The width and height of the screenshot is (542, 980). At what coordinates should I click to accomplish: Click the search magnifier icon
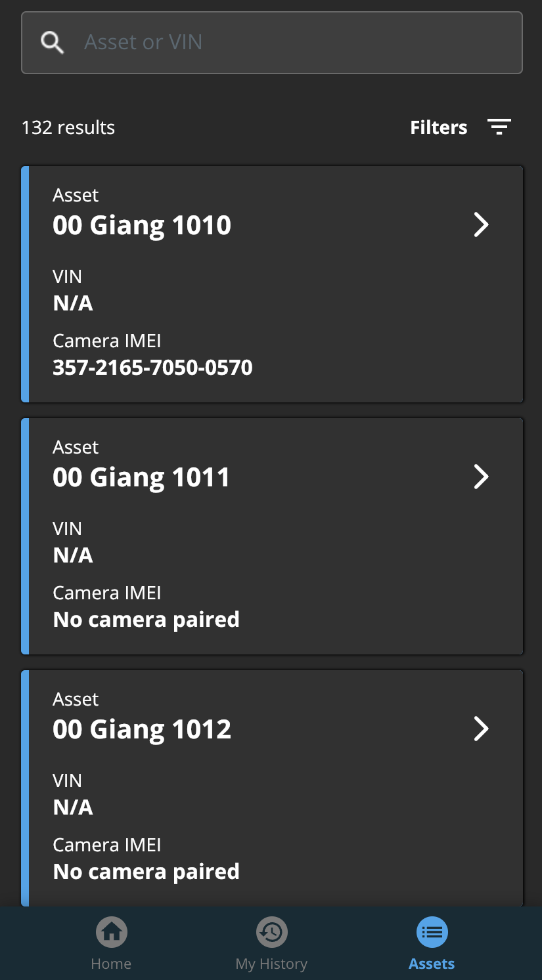(53, 43)
